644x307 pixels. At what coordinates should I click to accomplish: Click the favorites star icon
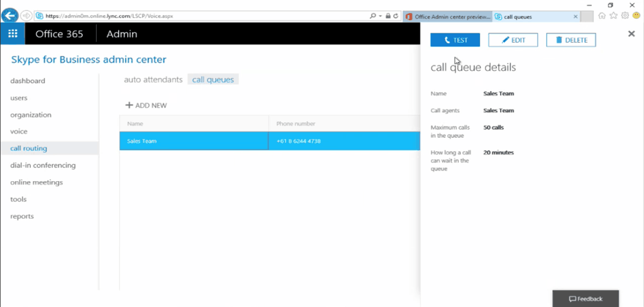pyautogui.click(x=614, y=16)
